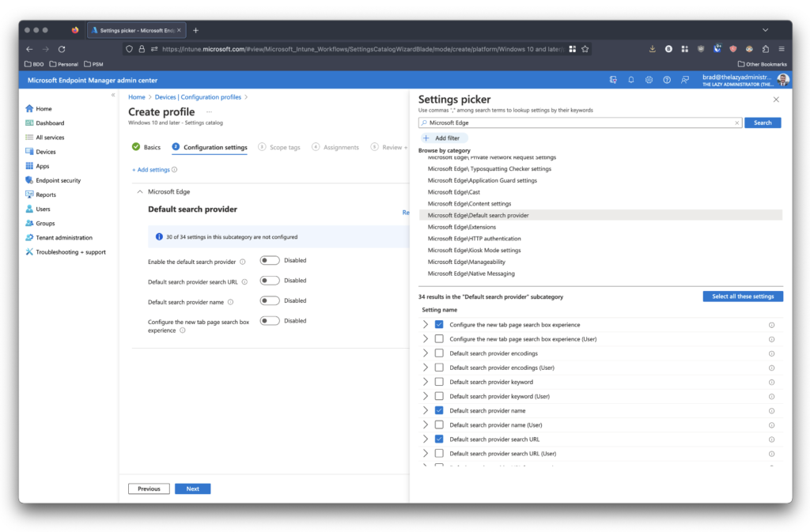This screenshot has height=532, width=810.
Task: Open the Firefox hamburger menu
Action: tap(782, 49)
